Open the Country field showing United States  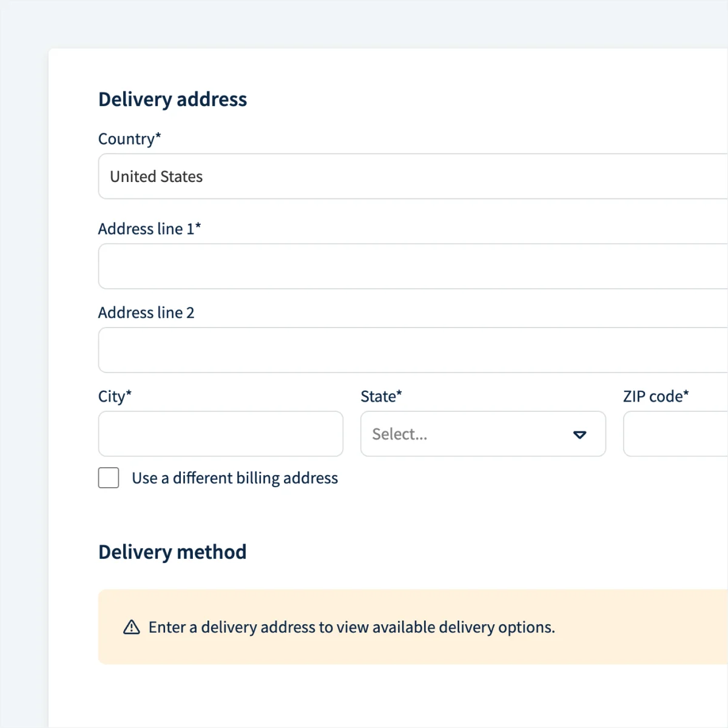click(413, 177)
